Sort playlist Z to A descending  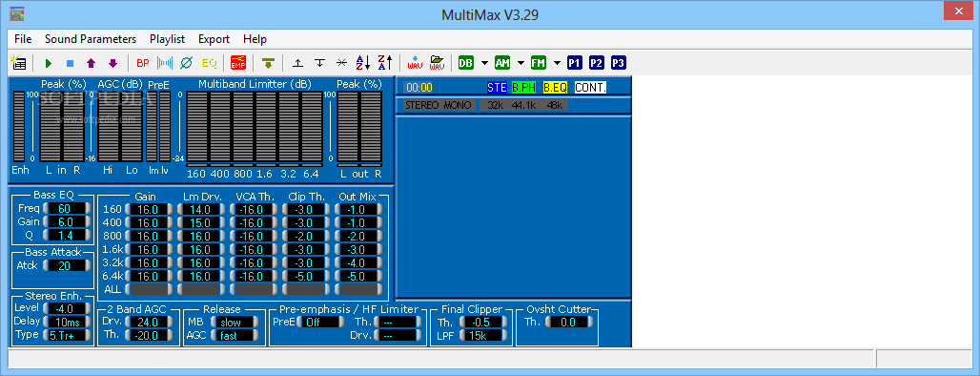(x=385, y=63)
